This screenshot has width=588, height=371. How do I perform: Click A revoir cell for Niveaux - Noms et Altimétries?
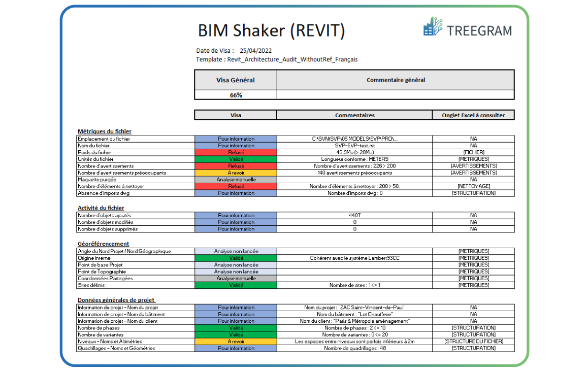coord(236,342)
